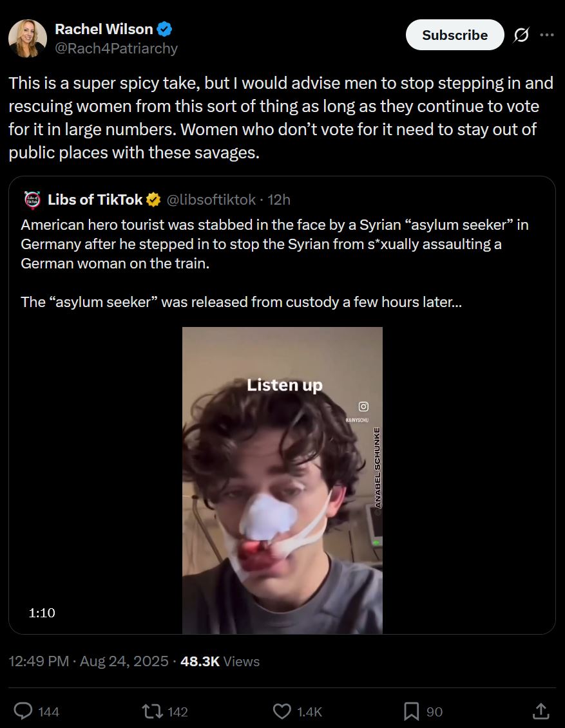Visit the @libsoftiktok handle
Viewport: 565px width, 728px height.
[211, 200]
